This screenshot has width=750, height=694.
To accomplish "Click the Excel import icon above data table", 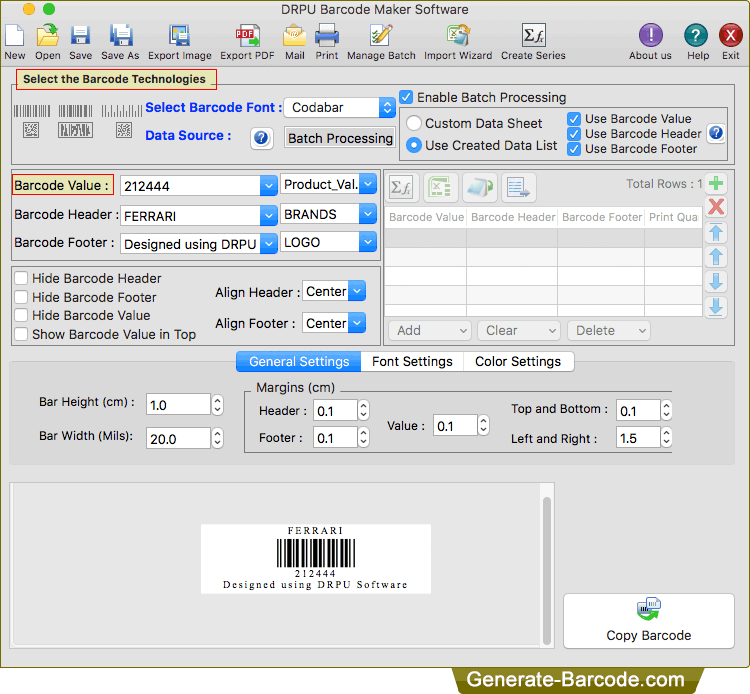I will click(440, 187).
